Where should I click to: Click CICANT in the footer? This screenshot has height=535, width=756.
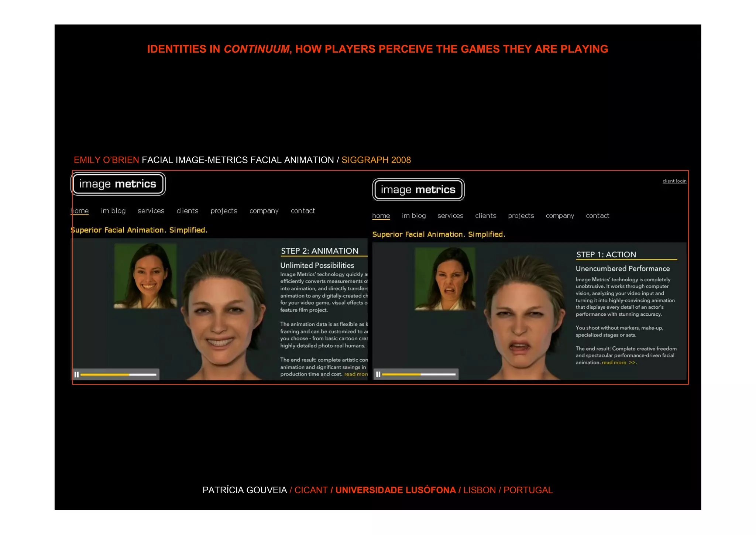coord(311,490)
